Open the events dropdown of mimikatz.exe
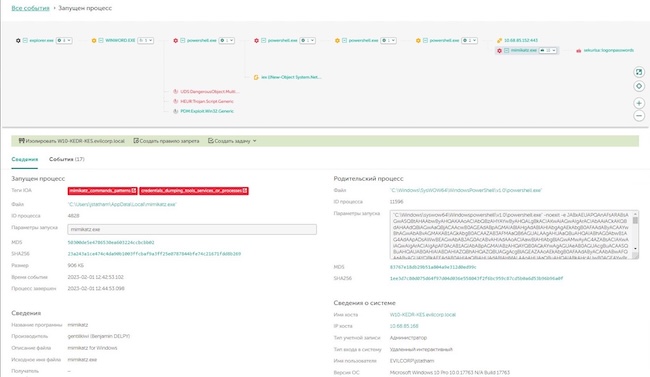This screenshot has height=377, width=650. tap(548, 51)
